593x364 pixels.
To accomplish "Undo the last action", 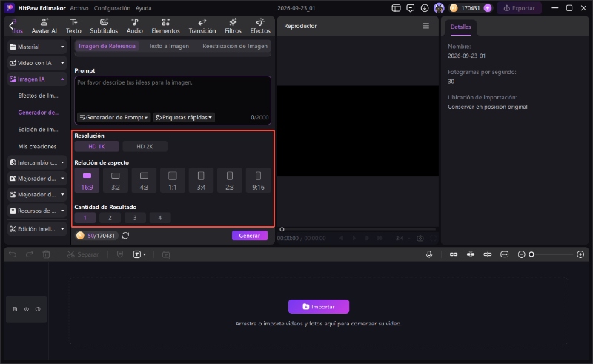I will click(x=13, y=254).
